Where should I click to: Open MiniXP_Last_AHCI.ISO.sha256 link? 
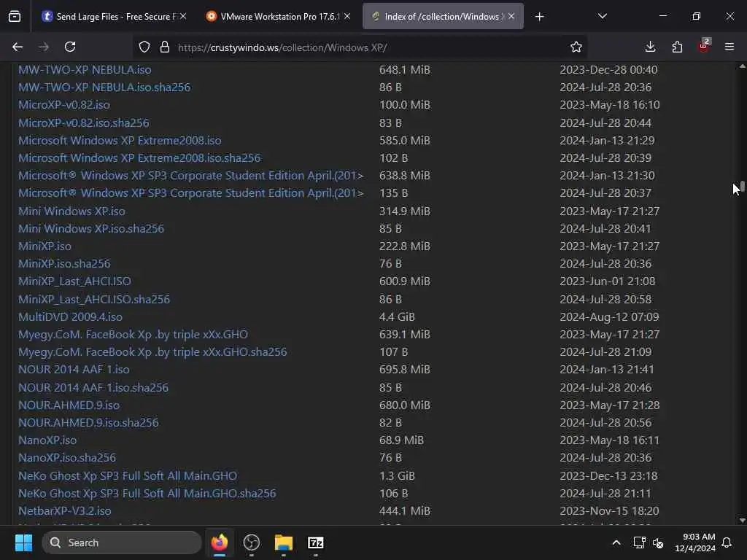click(94, 299)
